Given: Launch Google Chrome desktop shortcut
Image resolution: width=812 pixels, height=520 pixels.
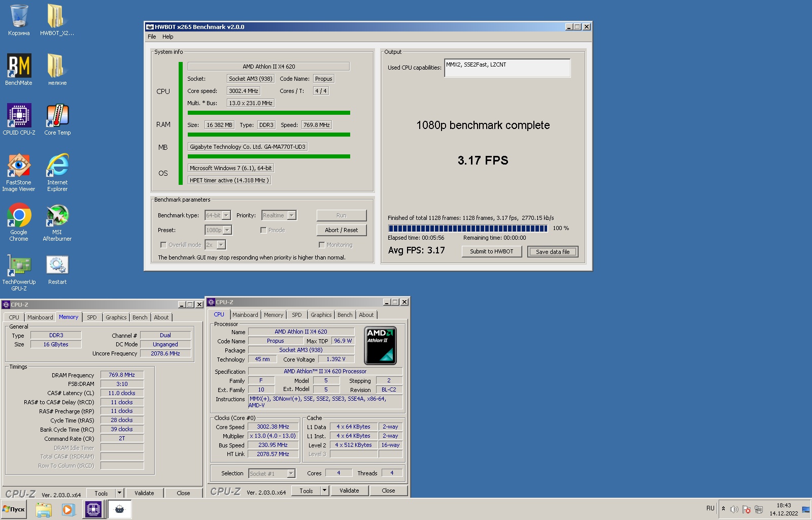Looking at the screenshot, I should (19, 222).
